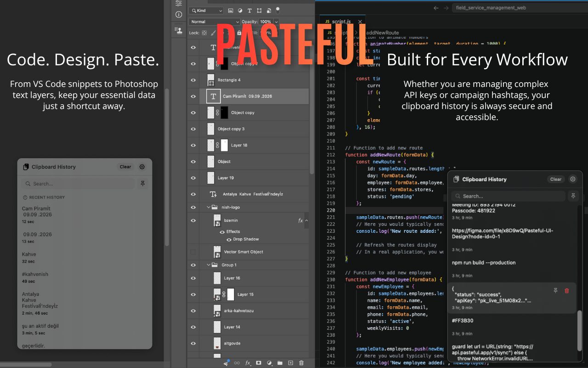Filter layers by smart objects icon

(268, 11)
